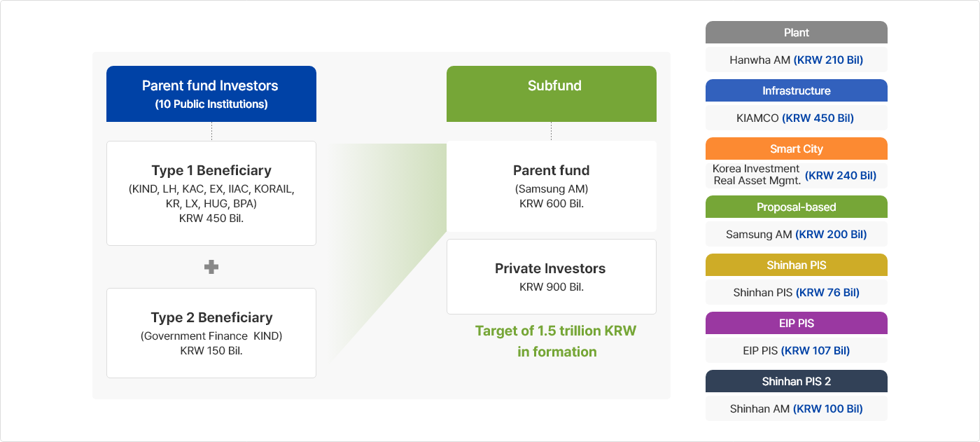This screenshot has height=442, width=980.
Task: Click the '(Samsung AM)' label under Parent fund
Action: pyautogui.click(x=552, y=189)
